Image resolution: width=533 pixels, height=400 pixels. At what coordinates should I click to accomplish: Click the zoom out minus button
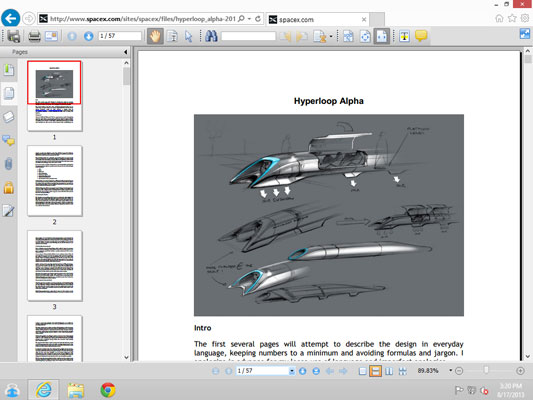coord(459,371)
